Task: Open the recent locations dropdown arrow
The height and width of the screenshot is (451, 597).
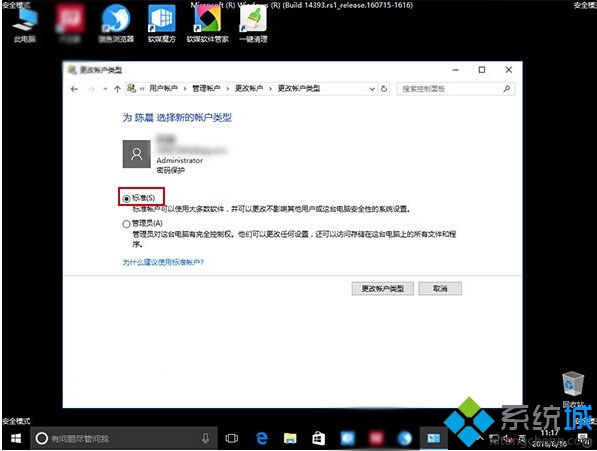Action: [x=105, y=89]
